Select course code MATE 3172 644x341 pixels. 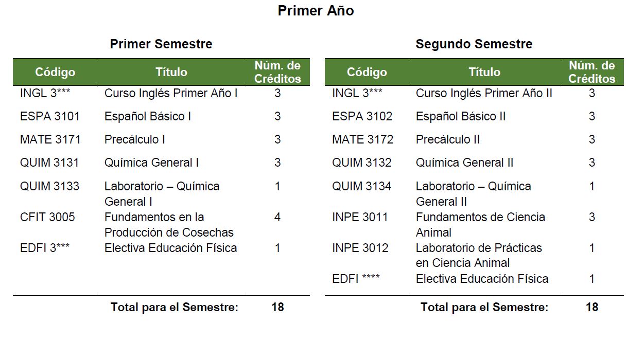point(362,139)
